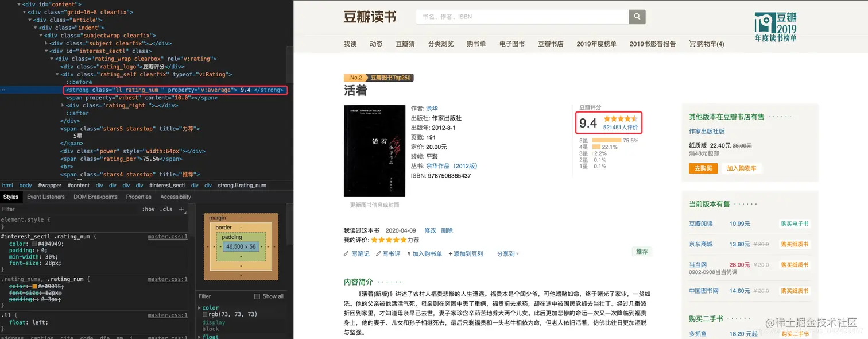Image resolution: width=868 pixels, height=339 pixels.
Task: Click the search magnifier button
Action: pyautogui.click(x=637, y=17)
